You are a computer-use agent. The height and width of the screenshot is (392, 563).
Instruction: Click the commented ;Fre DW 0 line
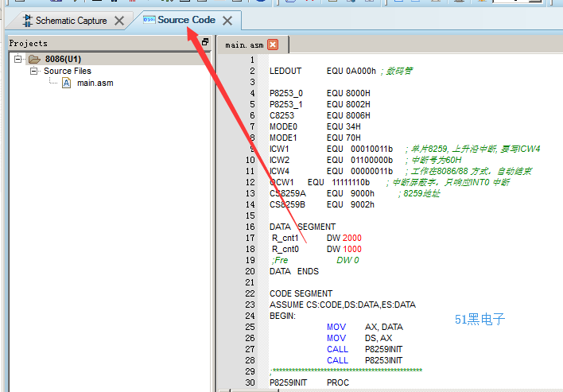tap(315, 260)
